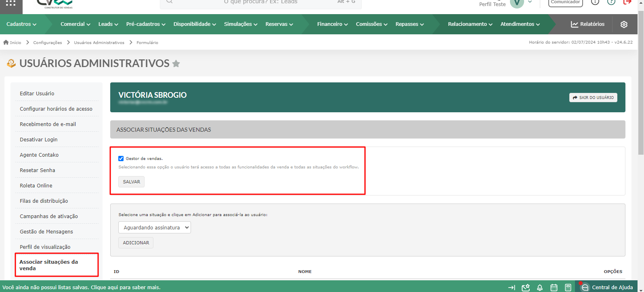Click the search magnifier icon
Screen dimensions: 644x292
pos(170,2)
